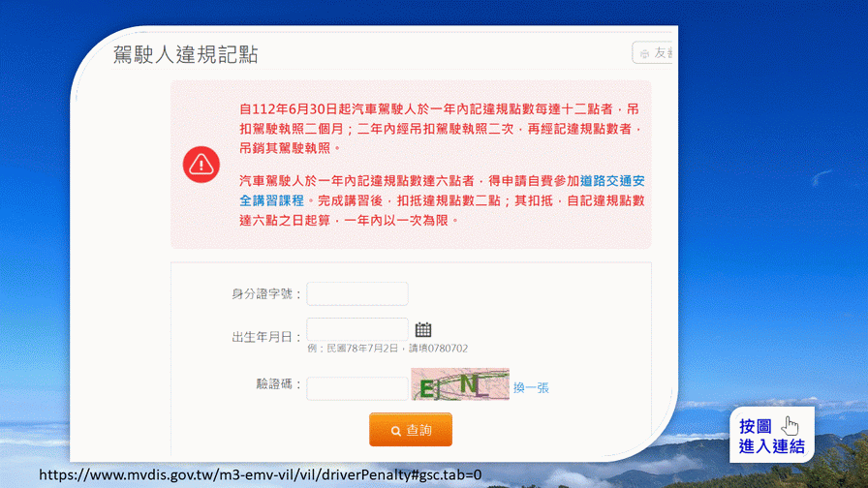This screenshot has width=868, height=488.
Task: Refresh captcha via 換一張 link
Action: click(x=531, y=388)
